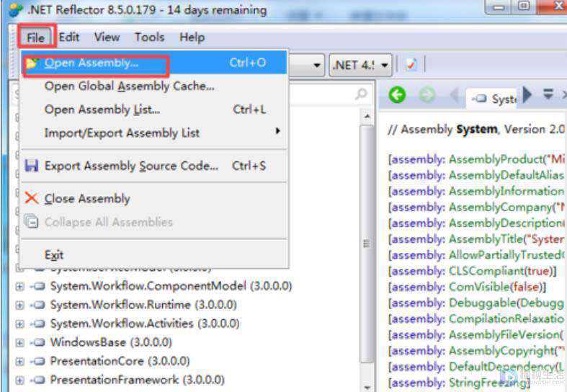The width and height of the screenshot is (567, 392).
Task: Select Close Assembly menu entry
Action: click(x=155, y=199)
